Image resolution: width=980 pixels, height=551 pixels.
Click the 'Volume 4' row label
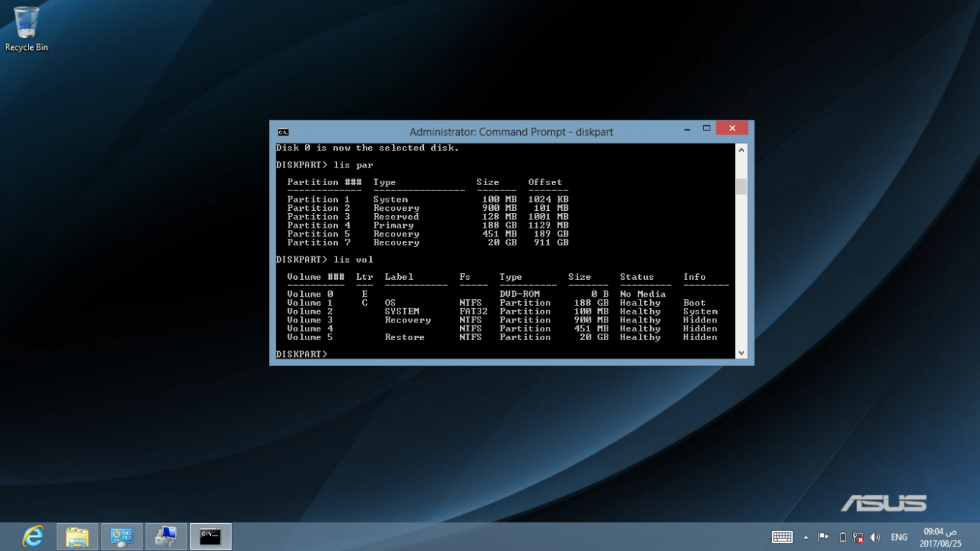(310, 328)
